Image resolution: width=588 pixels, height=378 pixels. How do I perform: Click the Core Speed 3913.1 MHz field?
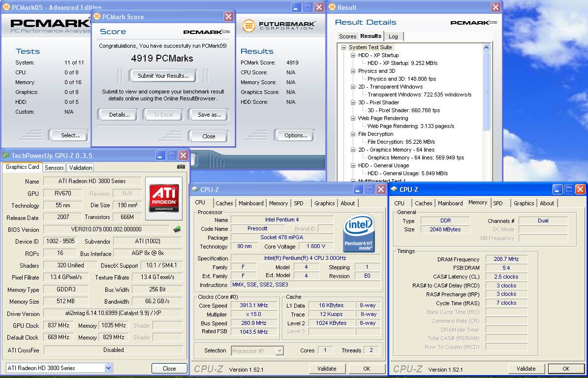(x=254, y=305)
